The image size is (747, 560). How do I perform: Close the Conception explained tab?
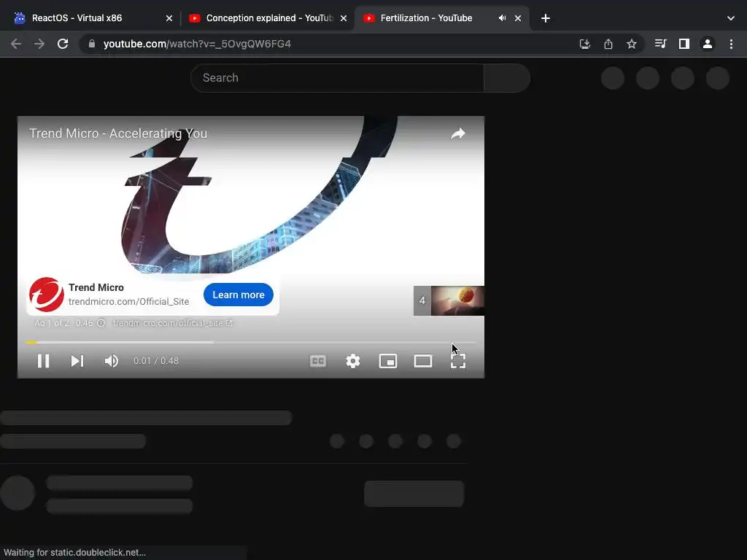[x=344, y=18]
